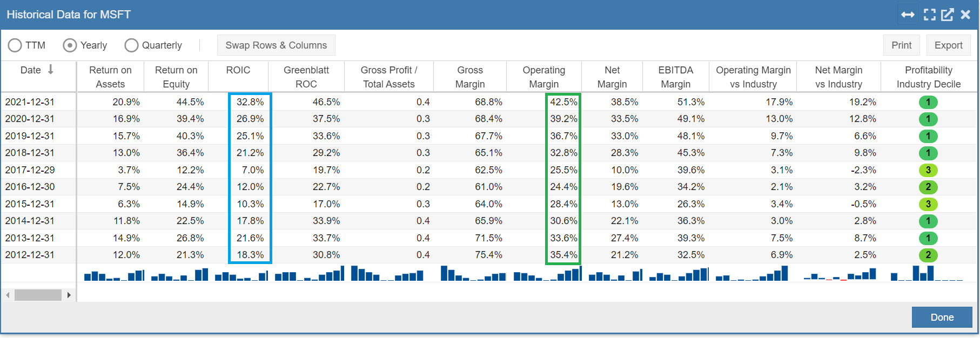
Task: Select the 2016-12-30 date cell
Action: tap(30, 187)
